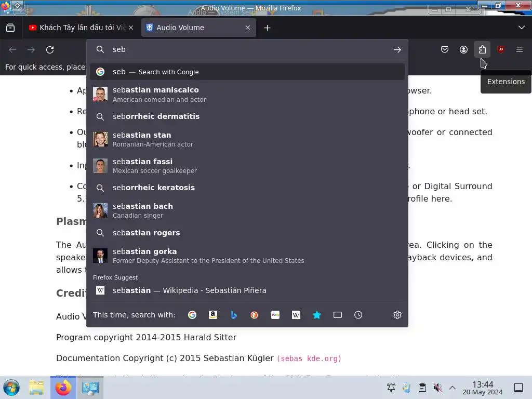This screenshot has width=532, height=399.
Task: Select suggestion 'sebastian maniscalco'
Action: [247, 95]
